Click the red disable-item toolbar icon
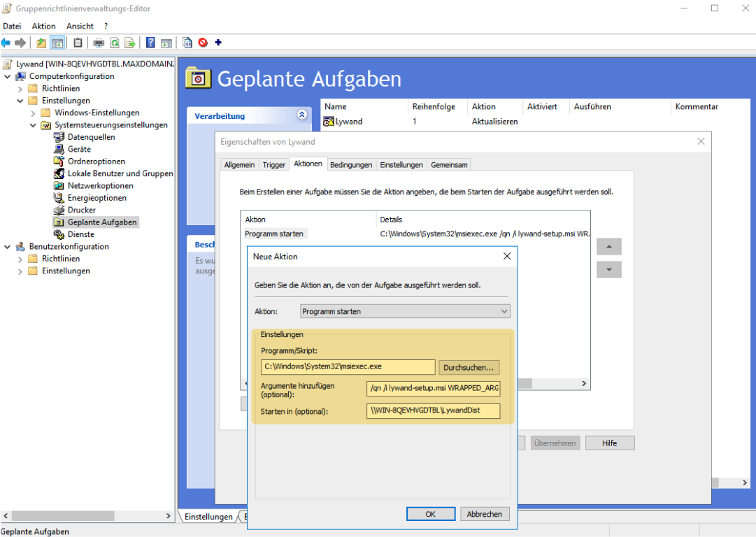 tap(203, 43)
